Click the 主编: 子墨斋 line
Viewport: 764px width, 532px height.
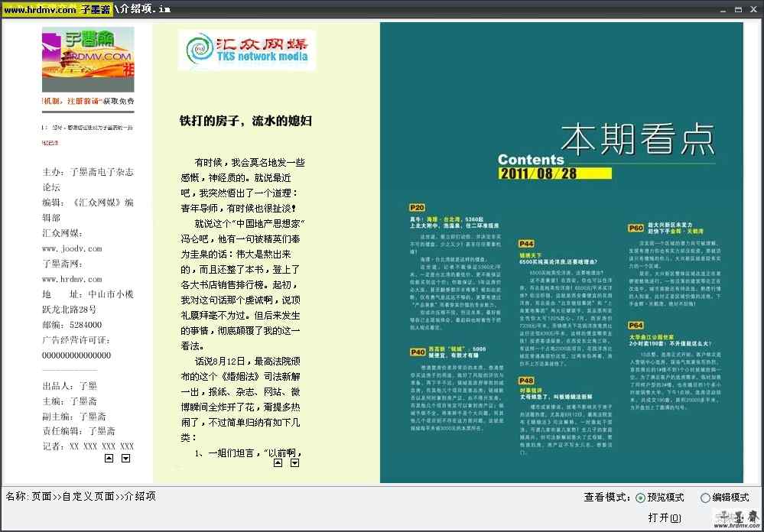click(70, 401)
